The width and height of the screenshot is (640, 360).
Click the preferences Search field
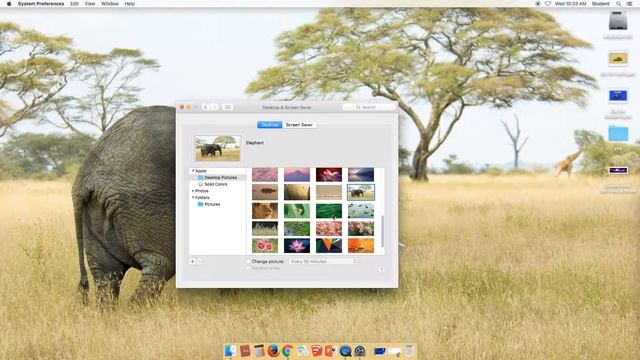click(369, 107)
